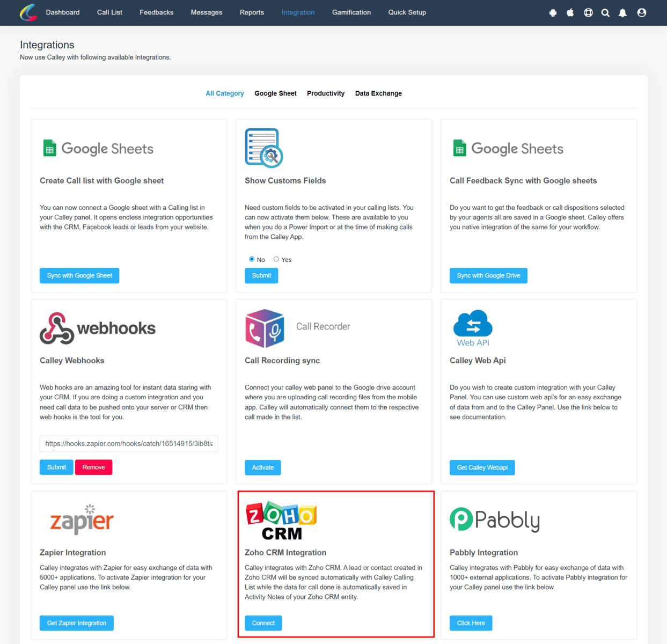Click Get Calley Webapi button
Image resolution: width=667 pixels, height=644 pixels.
click(482, 467)
